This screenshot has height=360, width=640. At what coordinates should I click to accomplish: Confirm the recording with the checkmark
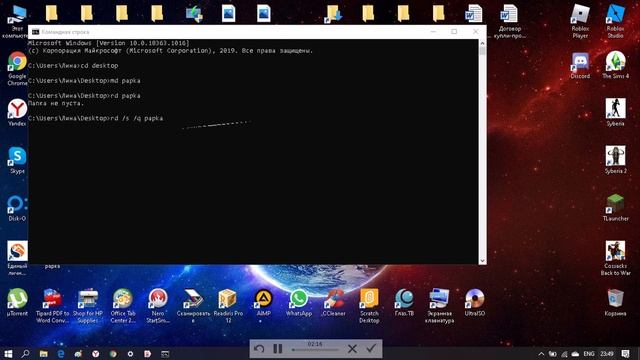[x=371, y=348]
